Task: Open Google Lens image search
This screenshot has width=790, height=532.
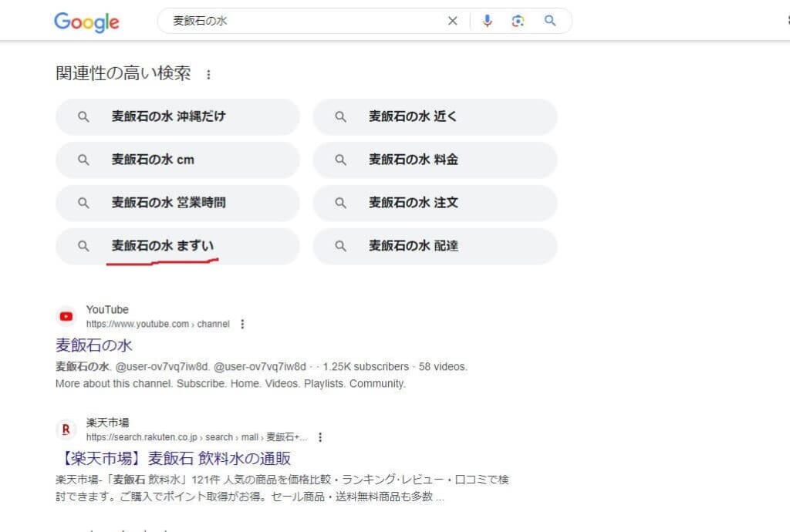Action: pos(518,22)
